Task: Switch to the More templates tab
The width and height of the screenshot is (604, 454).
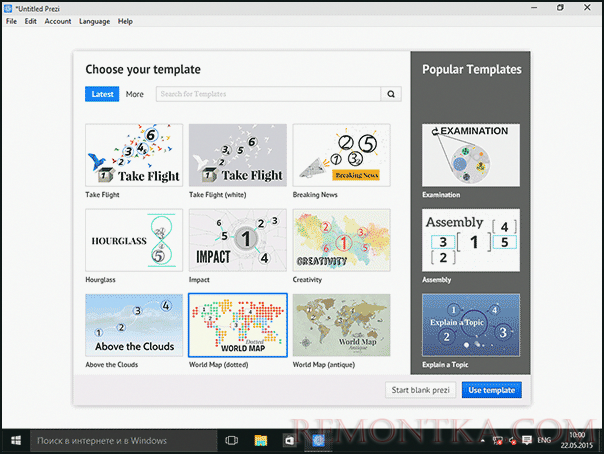Action: [134, 94]
